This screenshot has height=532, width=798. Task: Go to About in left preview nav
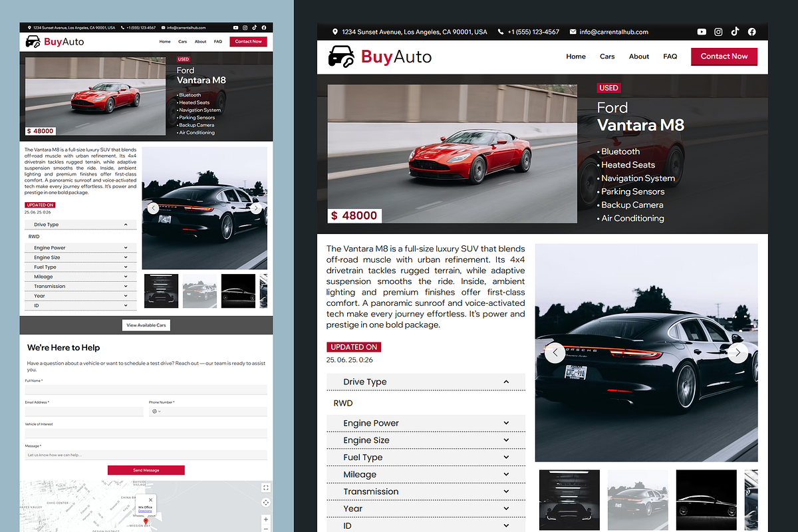click(x=200, y=41)
